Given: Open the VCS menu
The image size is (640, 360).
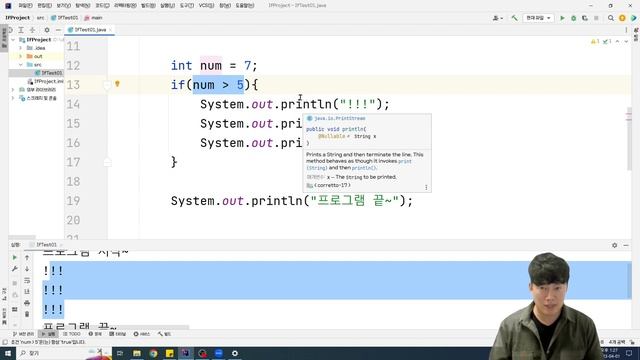Looking at the screenshot, I should (x=206, y=6).
